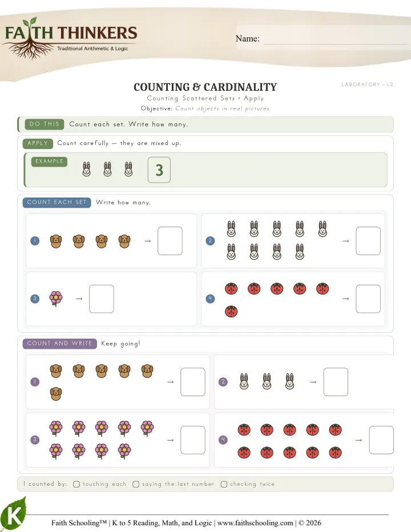Click the lone ladybug on second row of question 4
This screenshot has width=411, height=532.
(x=231, y=311)
